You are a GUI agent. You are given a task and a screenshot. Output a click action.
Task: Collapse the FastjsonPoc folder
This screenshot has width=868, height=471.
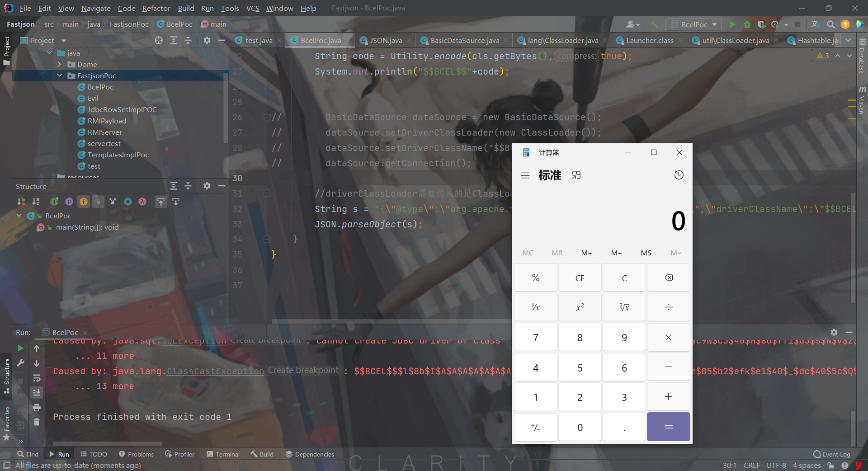click(59, 75)
